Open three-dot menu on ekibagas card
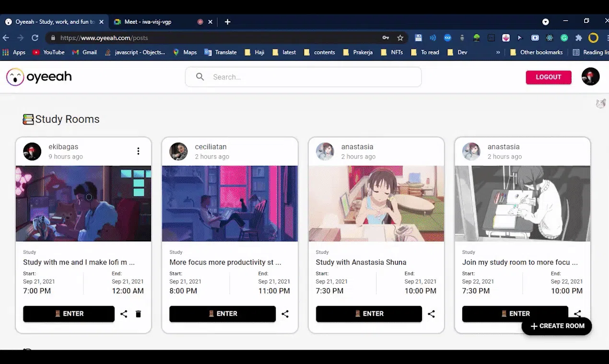609x364 pixels. click(138, 151)
